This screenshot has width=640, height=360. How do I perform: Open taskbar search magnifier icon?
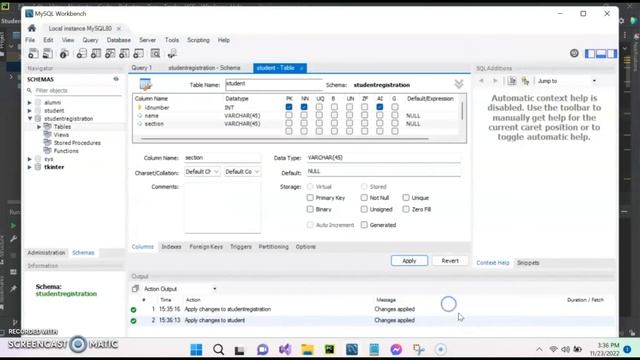coord(218,349)
